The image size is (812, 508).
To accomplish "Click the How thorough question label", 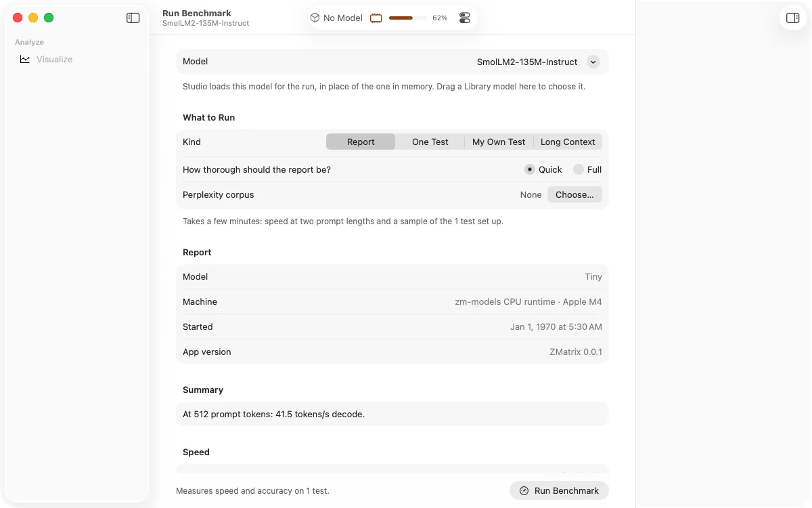I will [x=257, y=170].
